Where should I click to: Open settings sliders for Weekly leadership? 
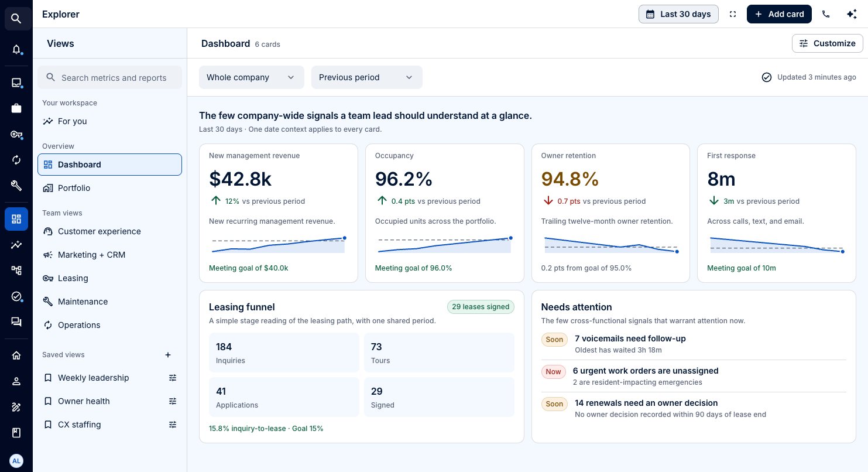(x=173, y=378)
